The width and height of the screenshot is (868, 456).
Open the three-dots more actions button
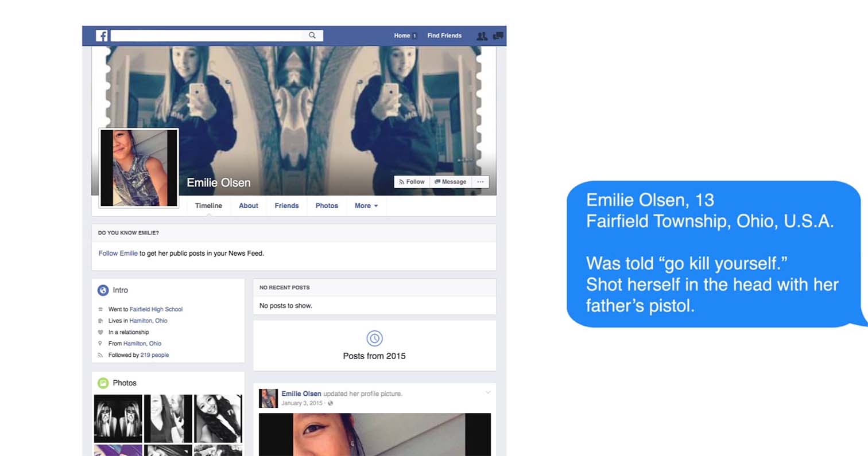click(480, 182)
